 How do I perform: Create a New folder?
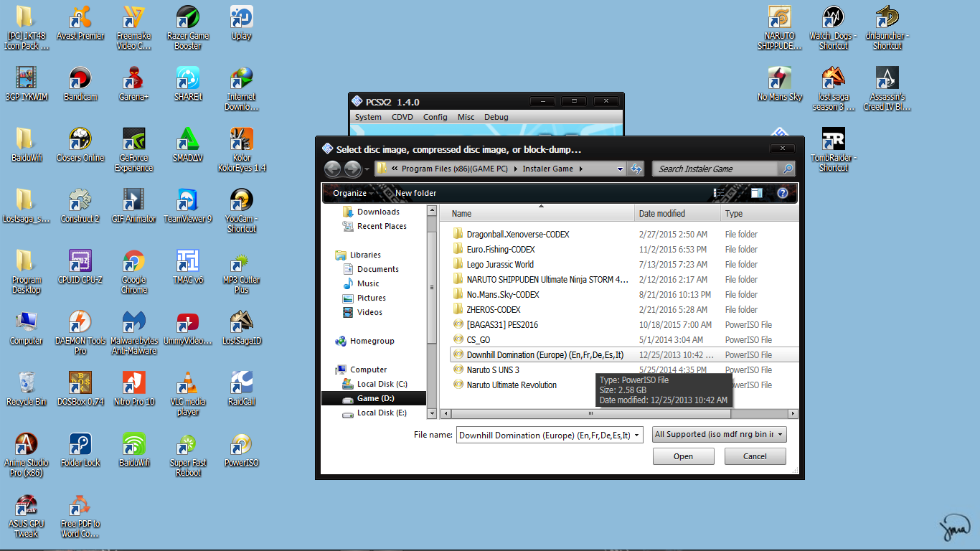pos(416,193)
